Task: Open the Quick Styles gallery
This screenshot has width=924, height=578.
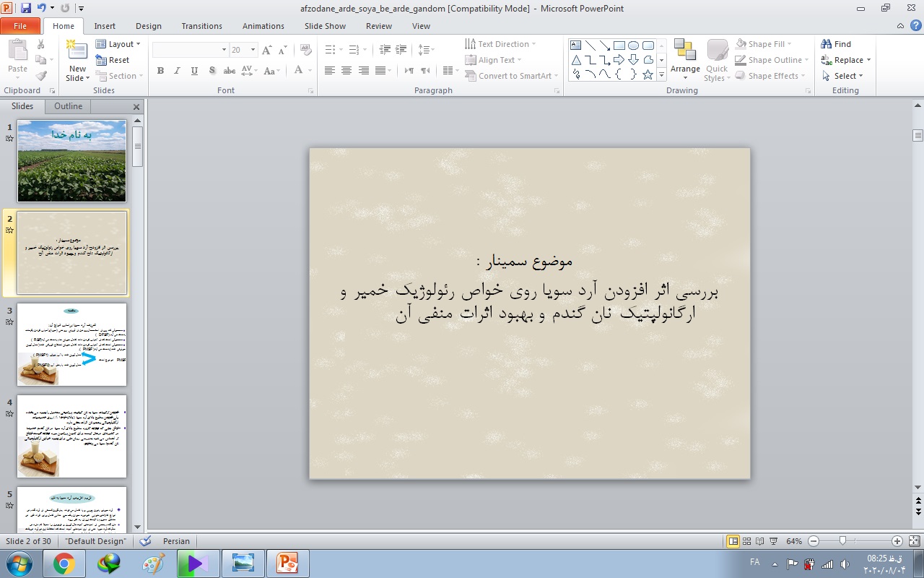Action: (717, 59)
